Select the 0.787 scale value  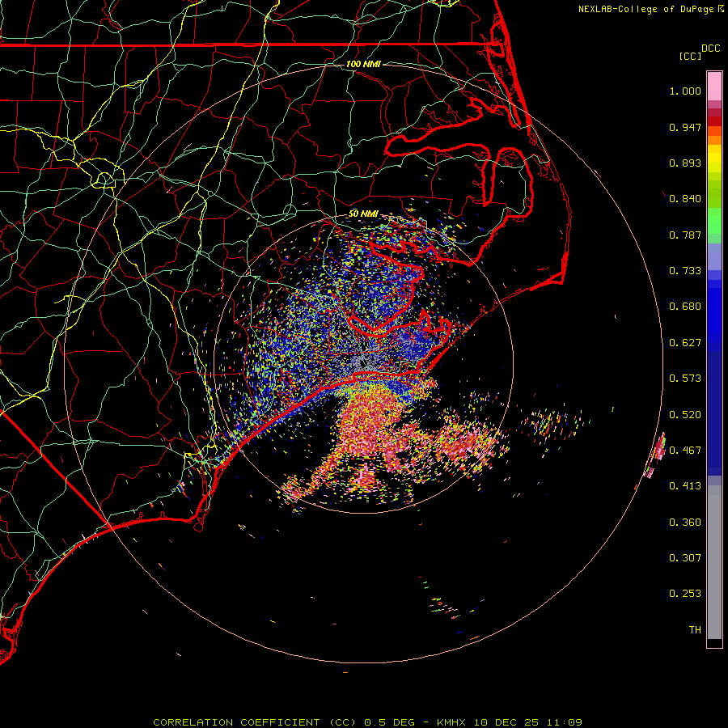[x=685, y=235]
